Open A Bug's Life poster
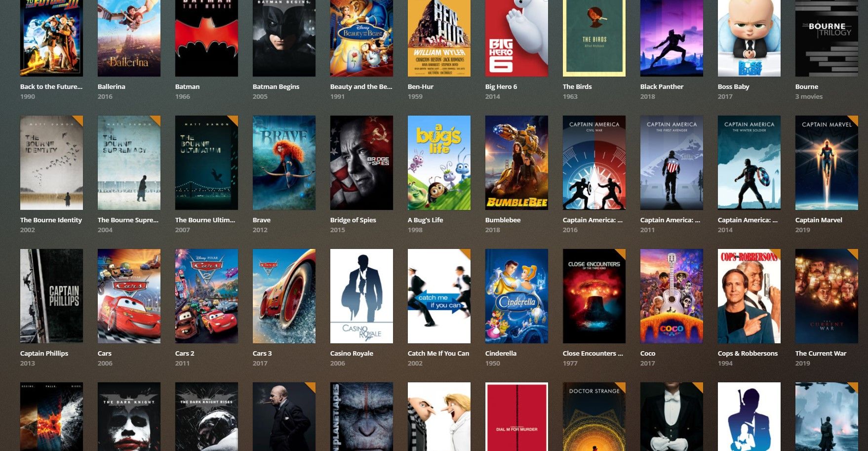868x451 pixels. tap(439, 163)
